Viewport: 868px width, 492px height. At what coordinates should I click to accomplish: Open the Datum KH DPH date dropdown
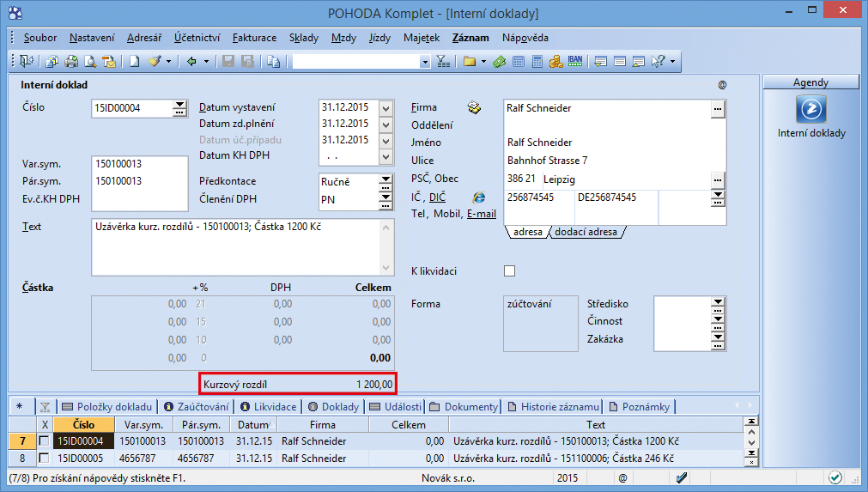pos(385,157)
